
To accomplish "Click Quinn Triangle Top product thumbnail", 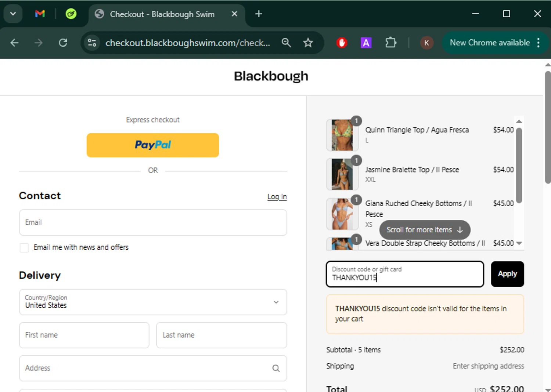I will click(342, 135).
